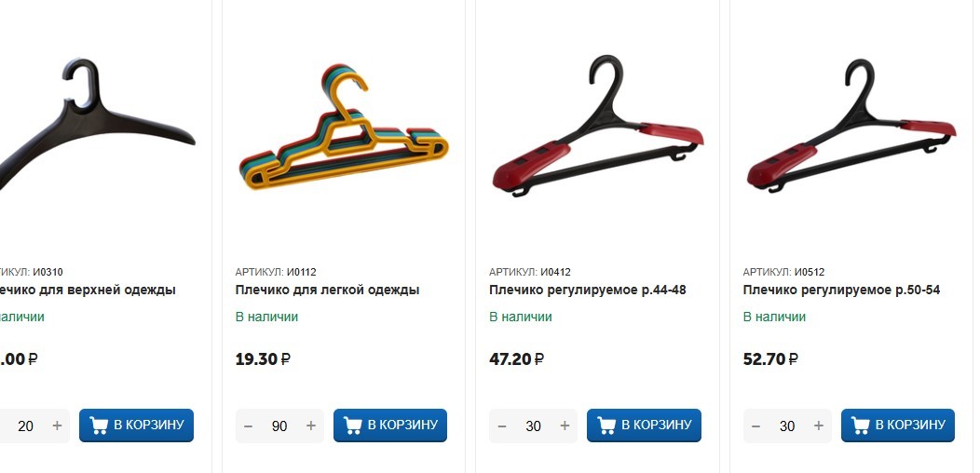This screenshot has width=980, height=473.
Task: Click minus for hanger р.50-54 quantity
Action: (755, 426)
